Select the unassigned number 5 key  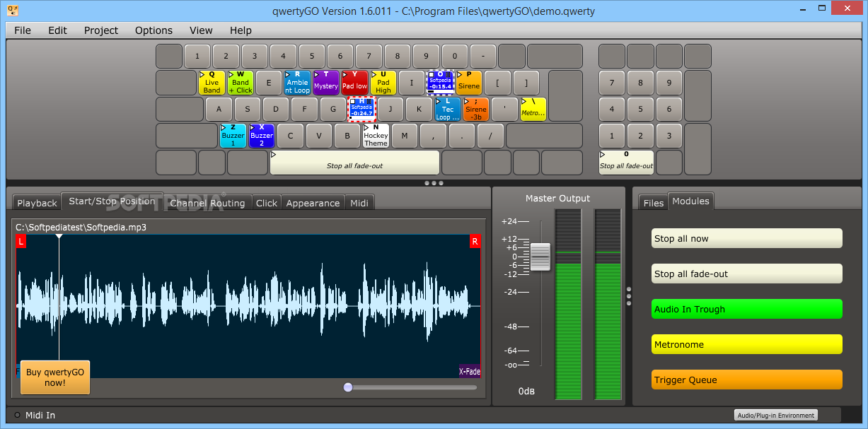(311, 56)
